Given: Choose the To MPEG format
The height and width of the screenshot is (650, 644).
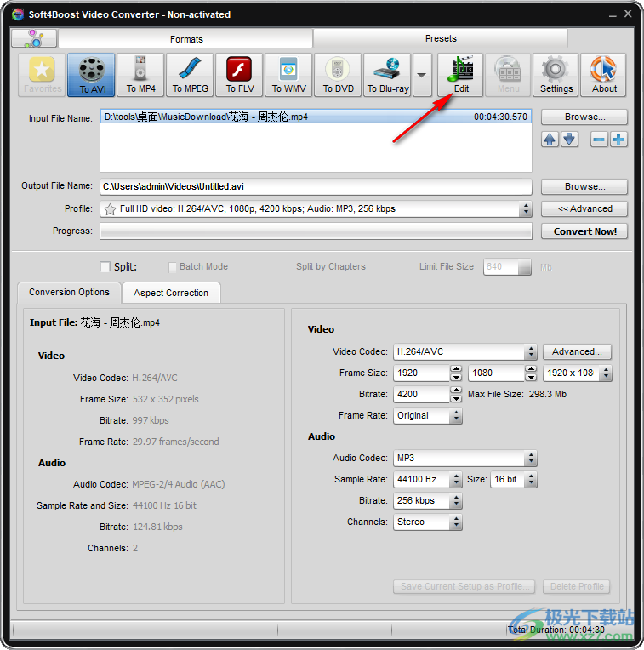Looking at the screenshot, I should tap(190, 75).
